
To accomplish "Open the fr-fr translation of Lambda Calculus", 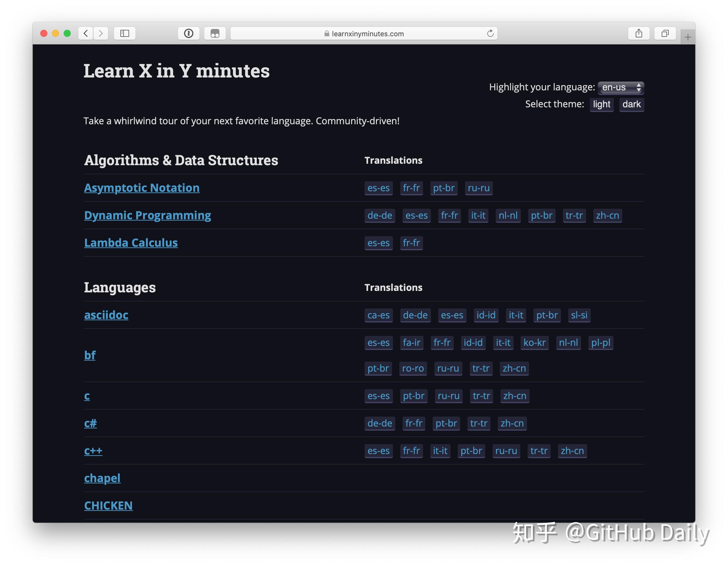I will (411, 243).
